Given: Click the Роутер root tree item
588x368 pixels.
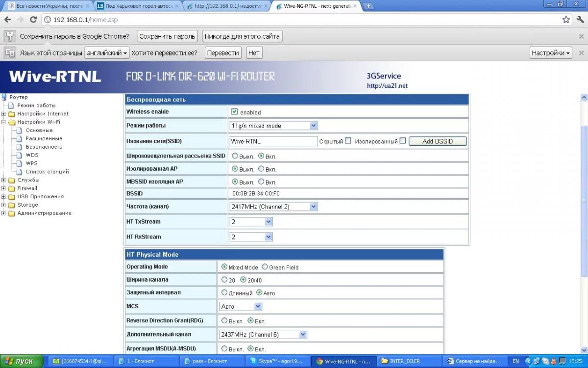Looking at the screenshot, I should 19,97.
